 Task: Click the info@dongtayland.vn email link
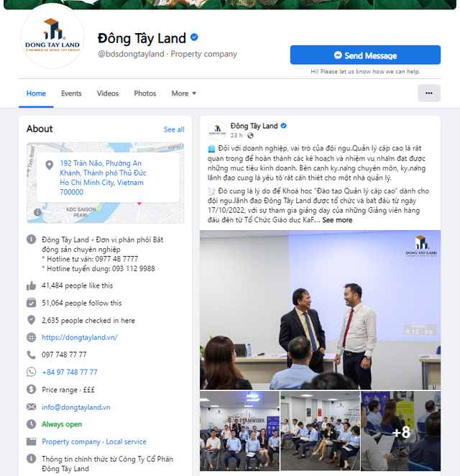tap(76, 407)
